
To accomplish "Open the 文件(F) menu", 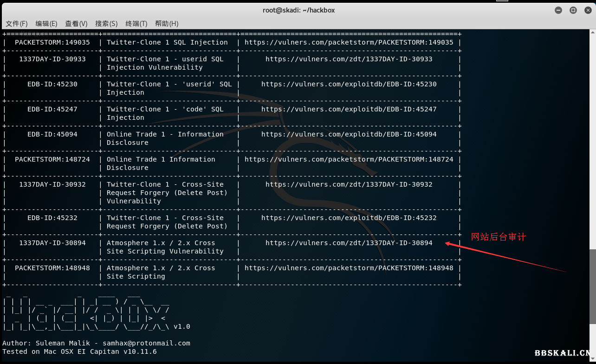I will [x=17, y=24].
